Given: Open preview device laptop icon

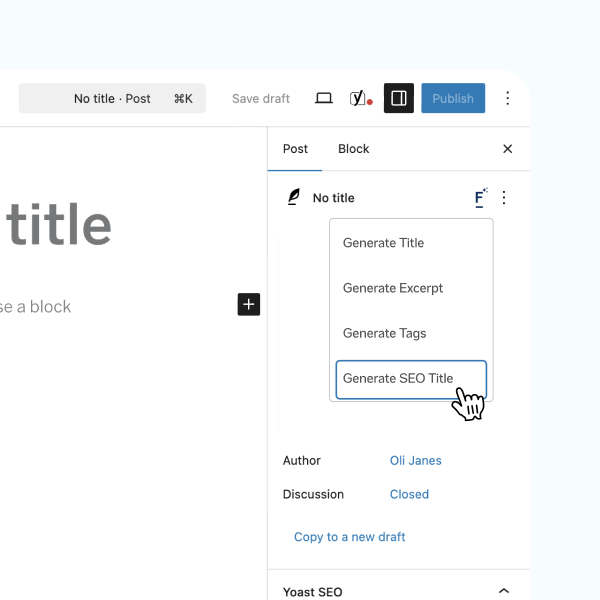Looking at the screenshot, I should tap(323, 98).
